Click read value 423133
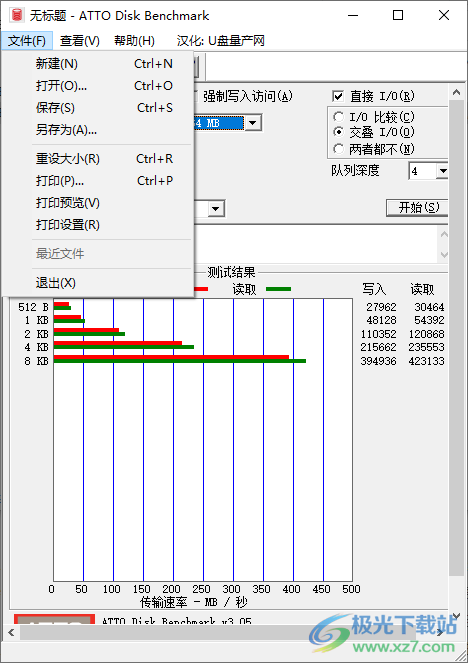 [427, 362]
